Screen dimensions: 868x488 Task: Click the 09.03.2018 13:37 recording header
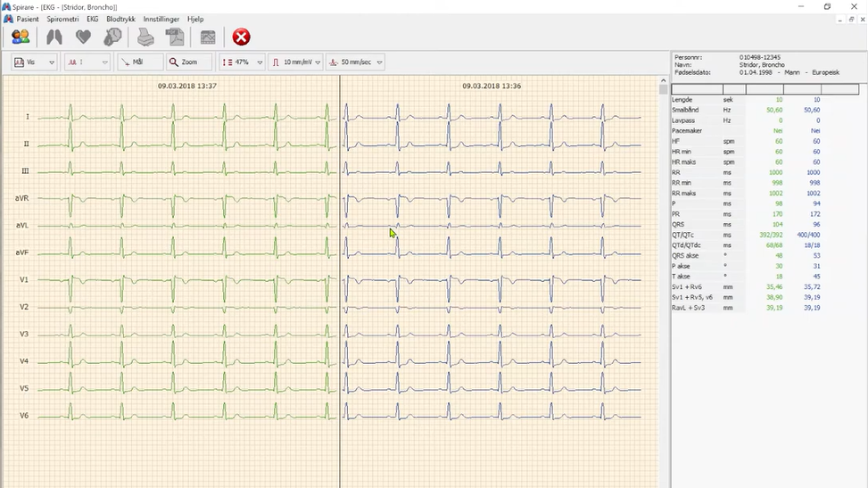point(187,86)
